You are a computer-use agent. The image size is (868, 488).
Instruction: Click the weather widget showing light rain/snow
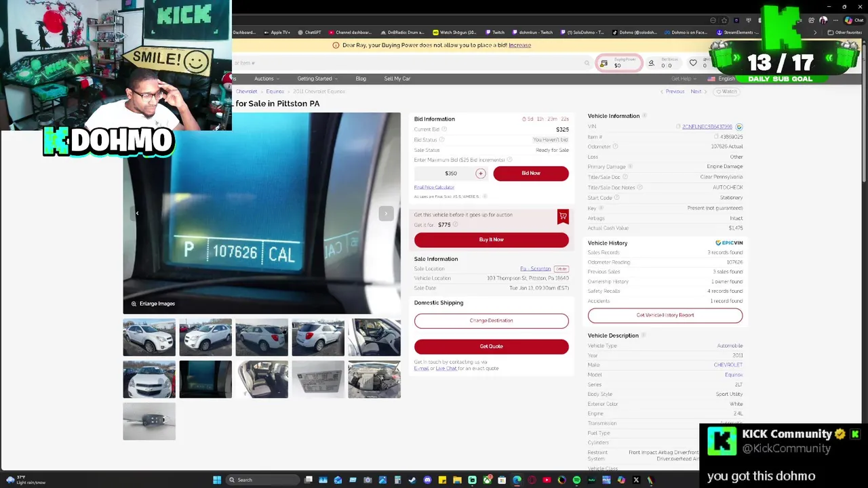click(26, 480)
